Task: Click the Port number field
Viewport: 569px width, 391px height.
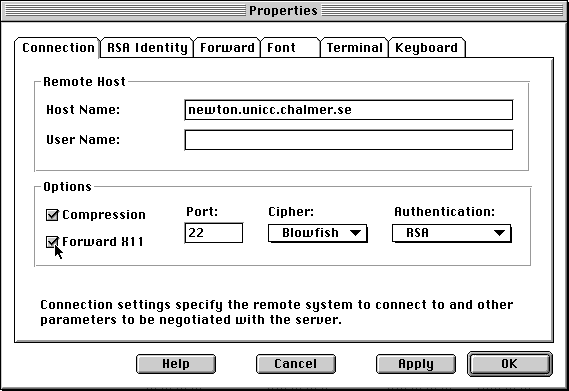Action: pos(214,233)
